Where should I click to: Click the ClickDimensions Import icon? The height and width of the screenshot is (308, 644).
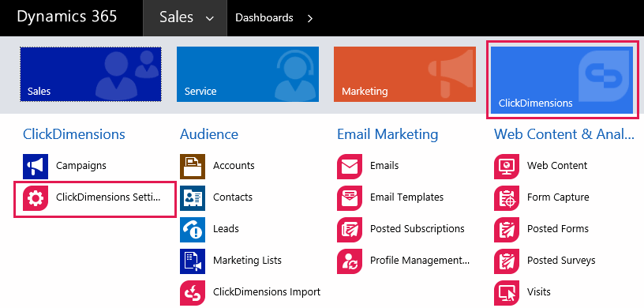(193, 293)
